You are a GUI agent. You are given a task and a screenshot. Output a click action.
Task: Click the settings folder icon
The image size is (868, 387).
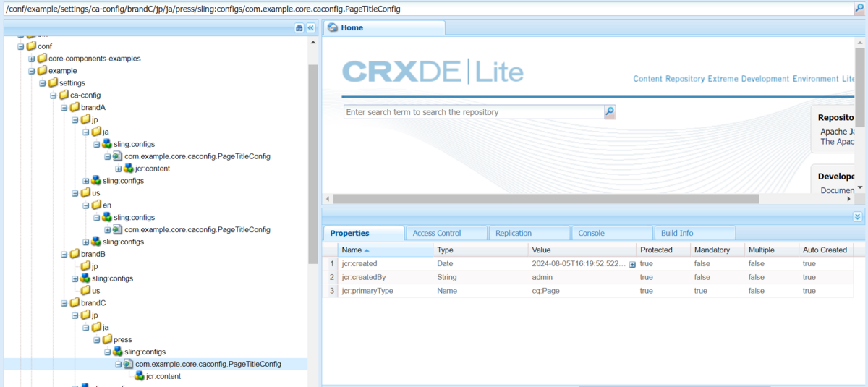(53, 83)
